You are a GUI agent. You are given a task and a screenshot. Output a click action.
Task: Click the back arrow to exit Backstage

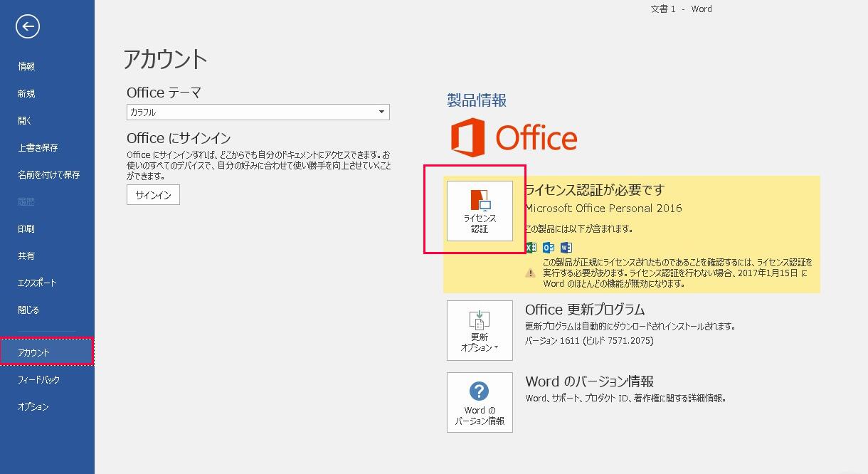point(26,26)
